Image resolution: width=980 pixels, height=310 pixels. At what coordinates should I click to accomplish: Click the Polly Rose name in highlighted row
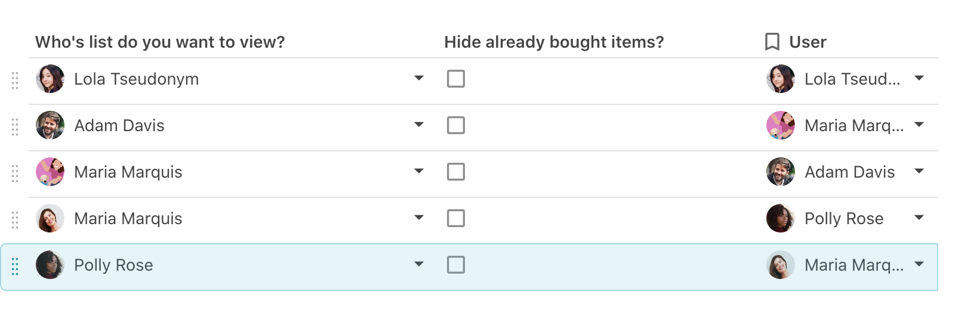(113, 265)
